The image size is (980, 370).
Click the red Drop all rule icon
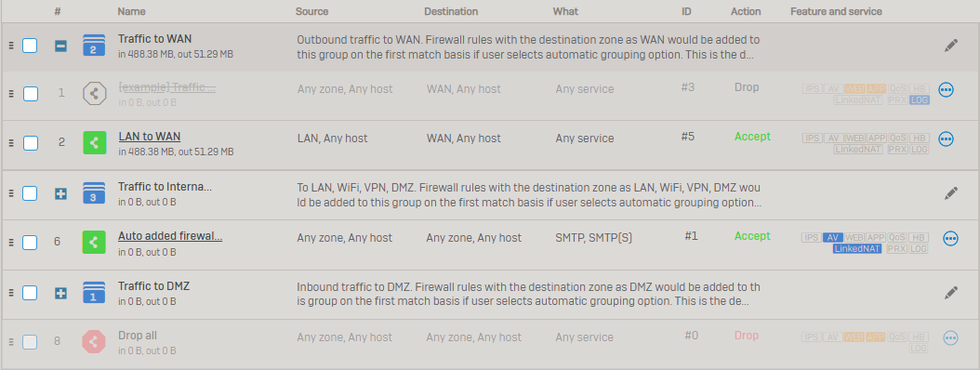(x=94, y=341)
